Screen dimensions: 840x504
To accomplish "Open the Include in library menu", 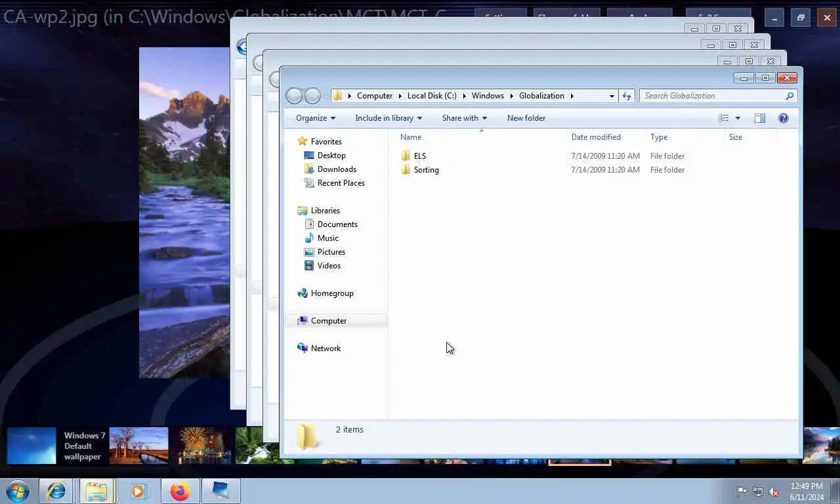I will tap(388, 118).
